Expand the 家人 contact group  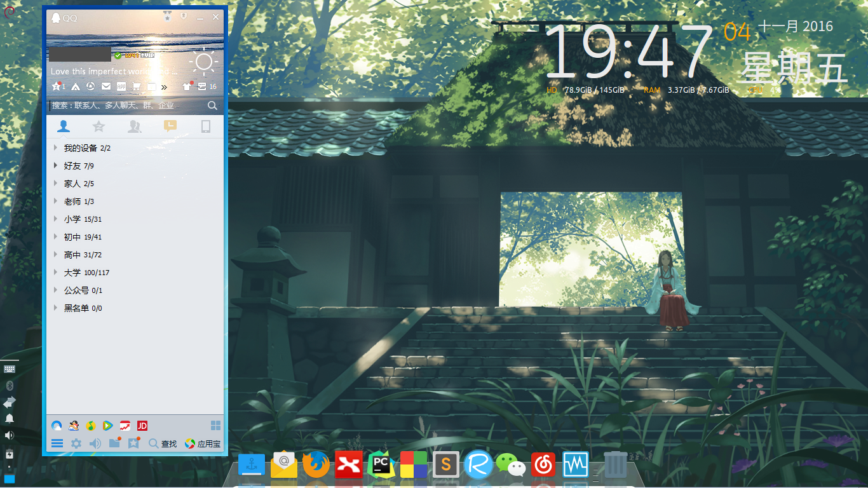pyautogui.click(x=135, y=184)
